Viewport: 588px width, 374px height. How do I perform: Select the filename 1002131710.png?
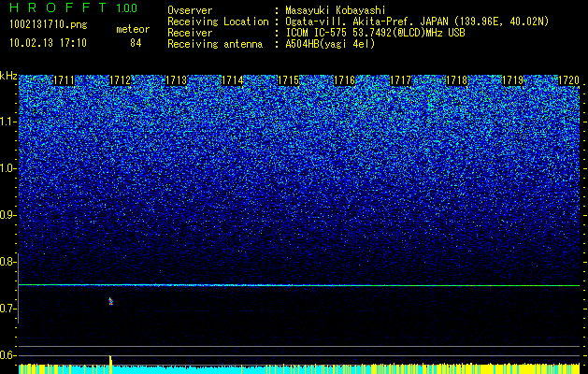pos(49,24)
